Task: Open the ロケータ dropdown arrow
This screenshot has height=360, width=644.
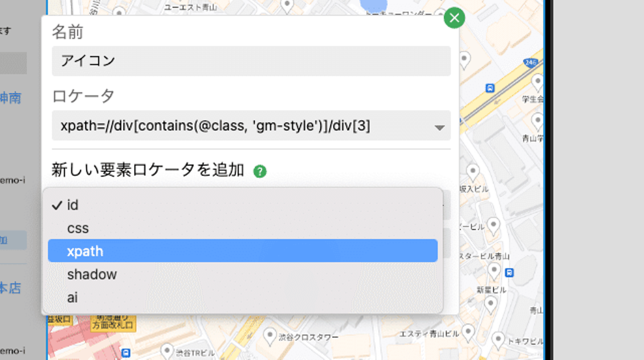Action: [x=439, y=127]
